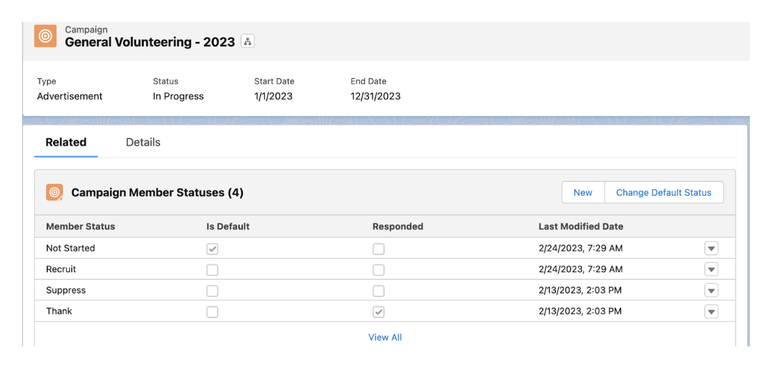Screen dimensions: 768x367
Task: Click Change Default Status button
Action: click(664, 193)
